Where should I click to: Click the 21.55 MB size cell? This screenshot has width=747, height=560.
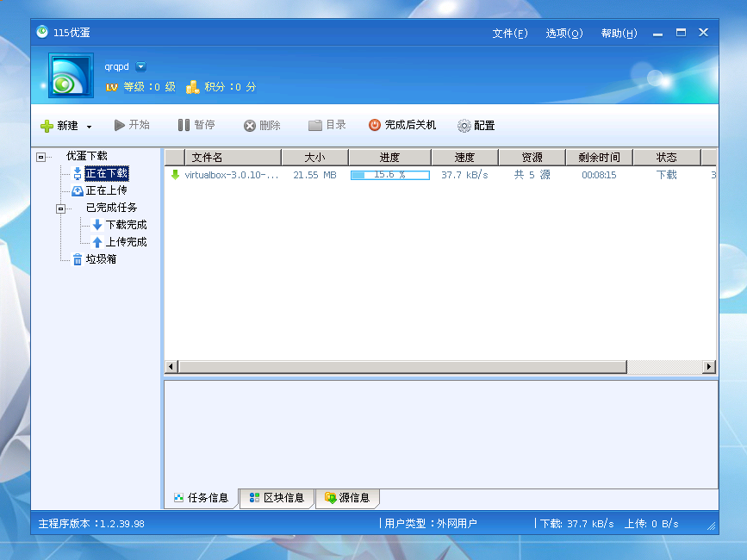[314, 175]
